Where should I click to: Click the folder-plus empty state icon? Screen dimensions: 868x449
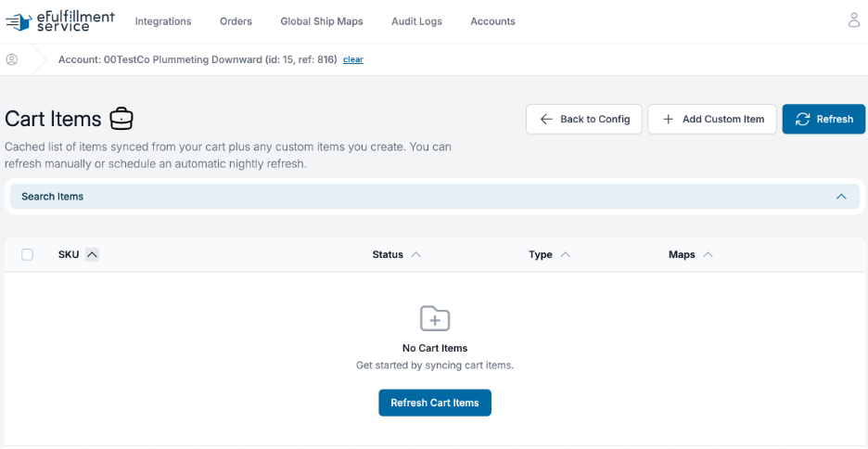pyautogui.click(x=435, y=318)
